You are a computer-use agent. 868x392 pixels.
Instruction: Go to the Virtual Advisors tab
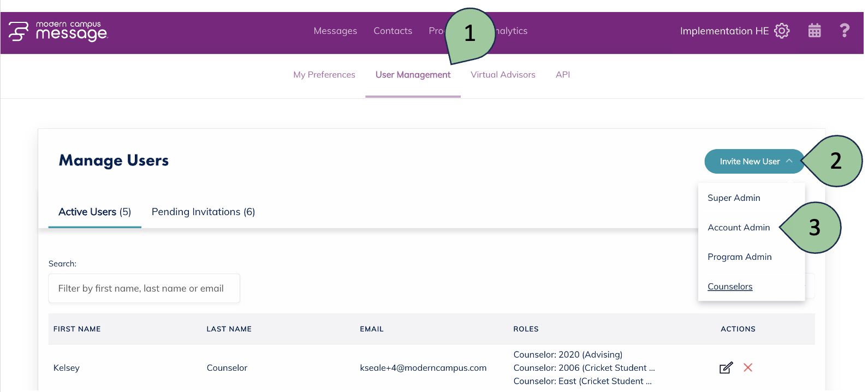click(x=503, y=75)
